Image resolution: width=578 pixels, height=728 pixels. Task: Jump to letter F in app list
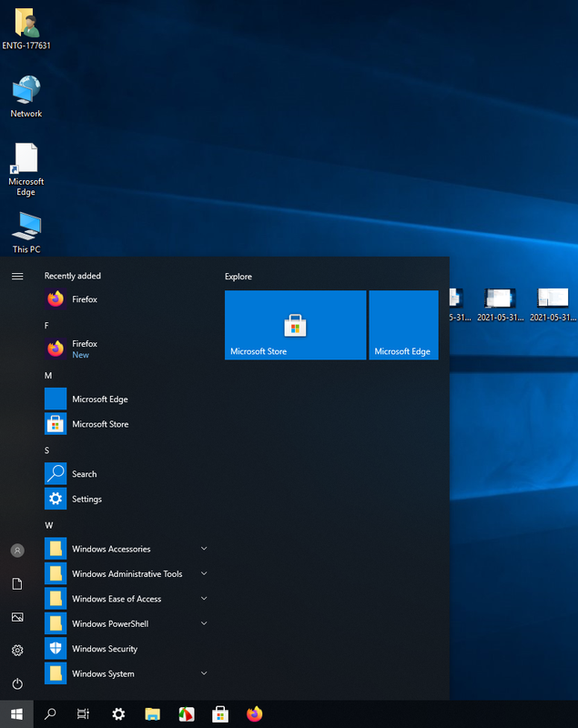(x=46, y=326)
